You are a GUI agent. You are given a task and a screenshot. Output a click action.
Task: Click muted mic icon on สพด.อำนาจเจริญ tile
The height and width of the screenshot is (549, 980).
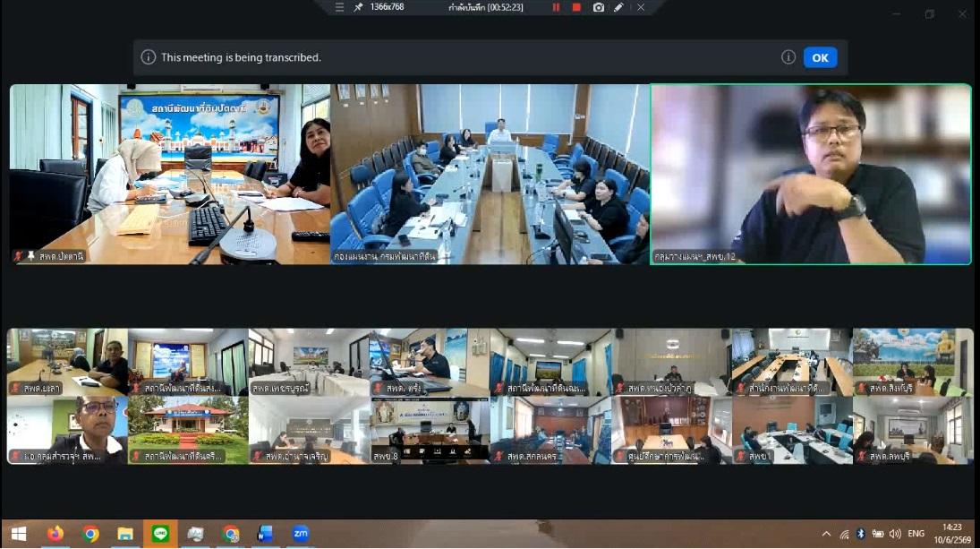[x=257, y=457]
